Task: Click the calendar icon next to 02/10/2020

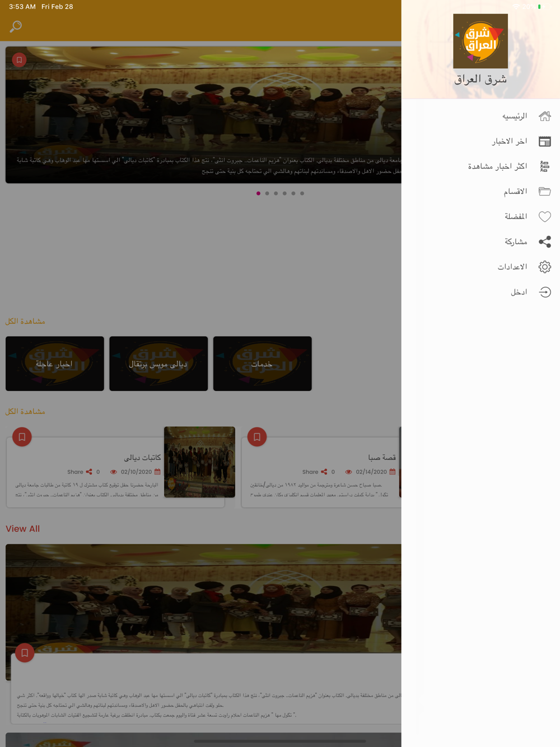Action: [x=157, y=472]
